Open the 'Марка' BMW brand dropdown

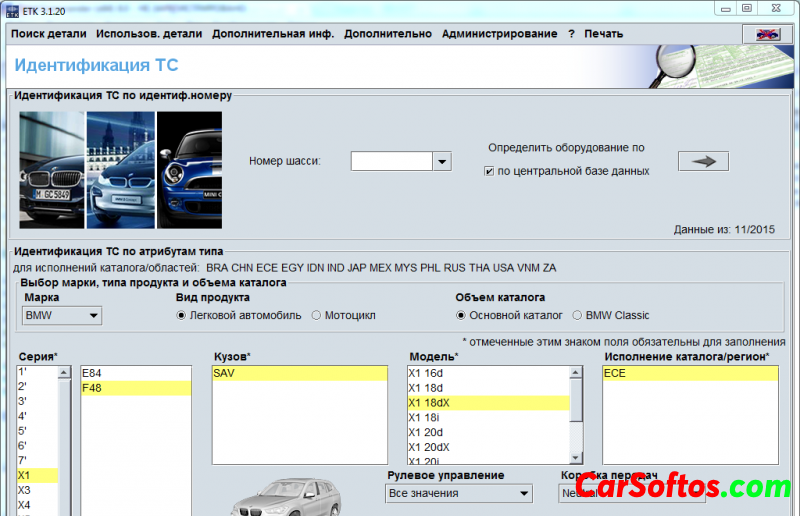point(62,316)
